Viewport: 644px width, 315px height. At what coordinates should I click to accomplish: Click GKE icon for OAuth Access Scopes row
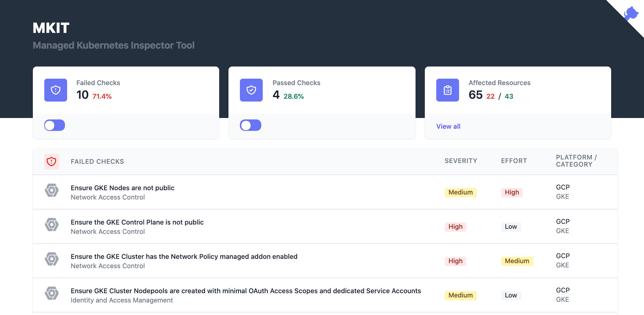click(52, 293)
